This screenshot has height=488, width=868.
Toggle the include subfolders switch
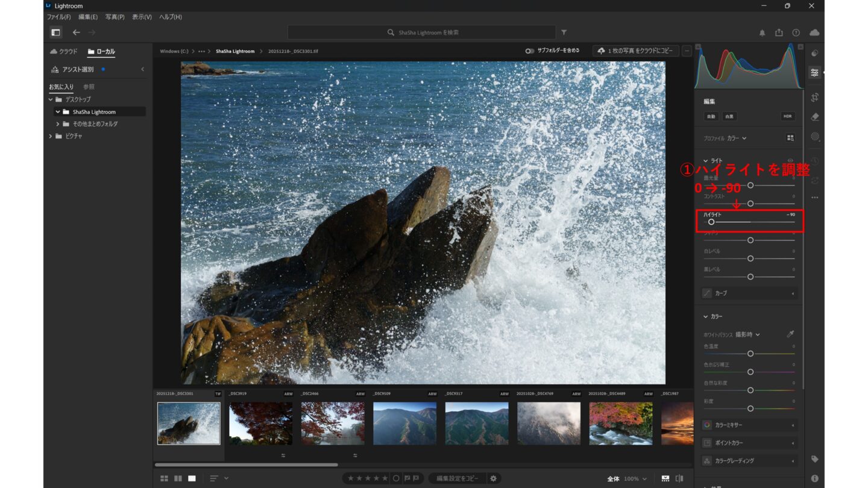pos(529,51)
